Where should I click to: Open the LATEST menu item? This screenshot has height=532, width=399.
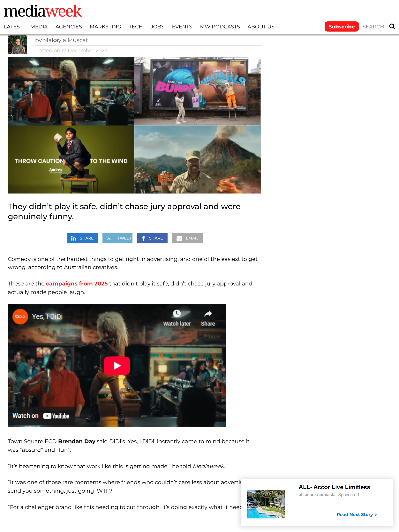[13, 27]
